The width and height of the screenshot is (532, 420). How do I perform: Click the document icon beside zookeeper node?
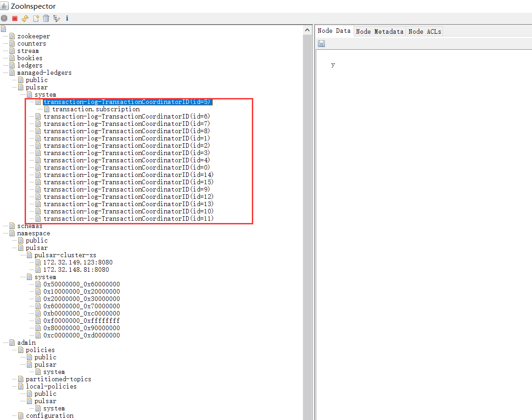(12, 36)
